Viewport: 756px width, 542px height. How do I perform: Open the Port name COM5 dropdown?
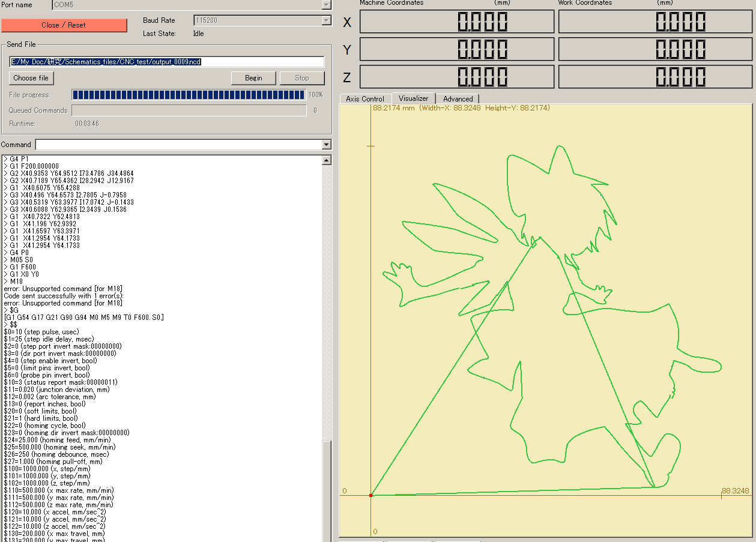pos(327,5)
